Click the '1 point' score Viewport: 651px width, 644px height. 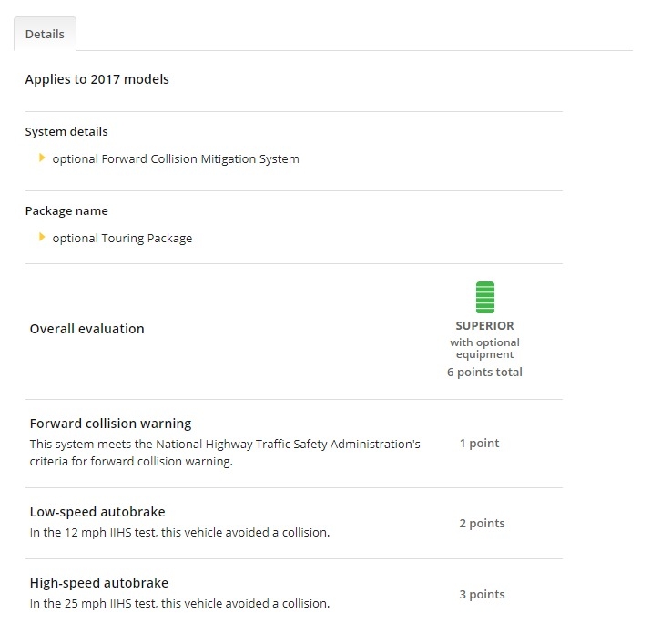tap(480, 444)
